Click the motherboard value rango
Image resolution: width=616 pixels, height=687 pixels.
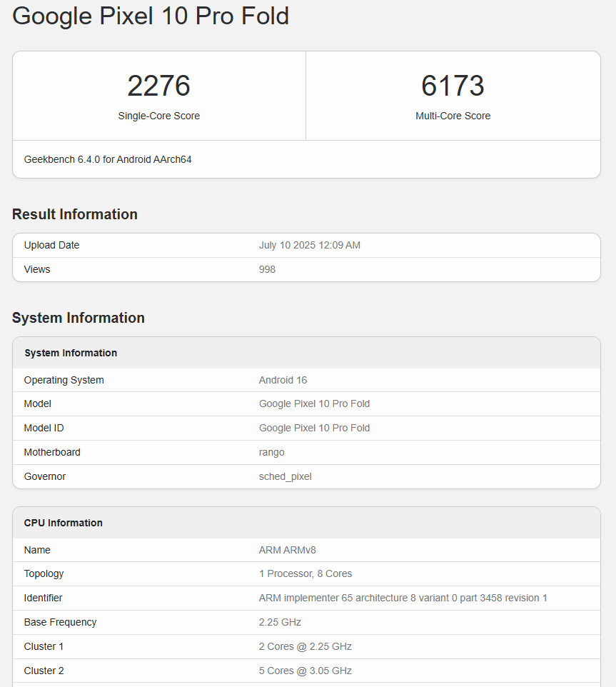[x=271, y=452]
